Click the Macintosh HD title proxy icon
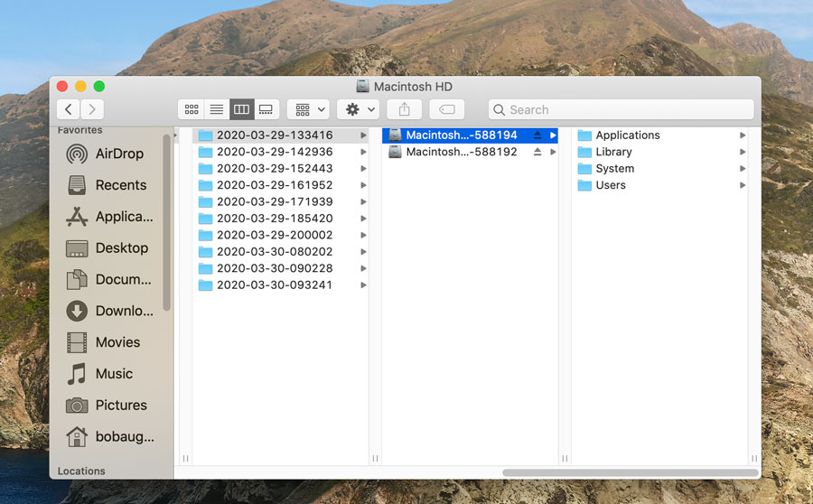 (362, 87)
